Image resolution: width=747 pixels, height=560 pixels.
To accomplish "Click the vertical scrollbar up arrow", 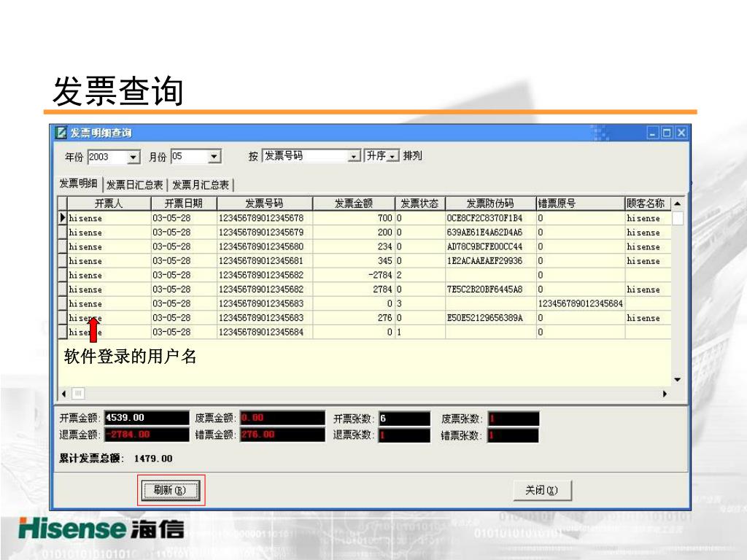I will pos(677,203).
